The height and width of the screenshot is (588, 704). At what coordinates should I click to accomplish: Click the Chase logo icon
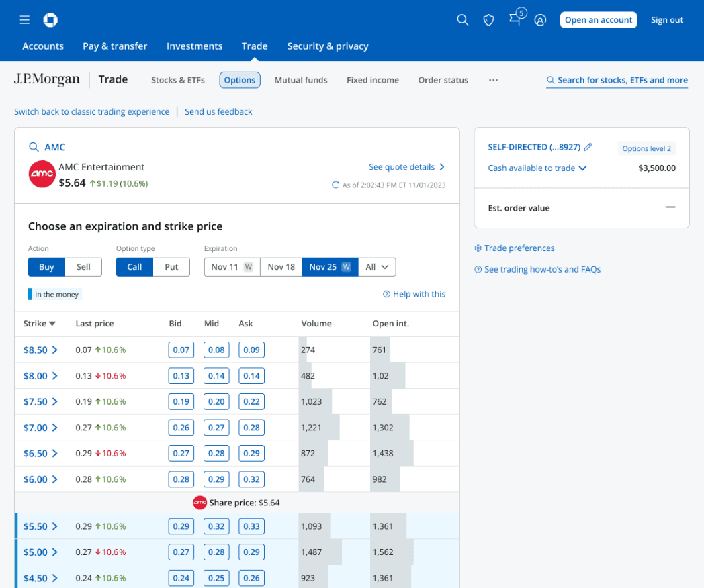(50, 19)
